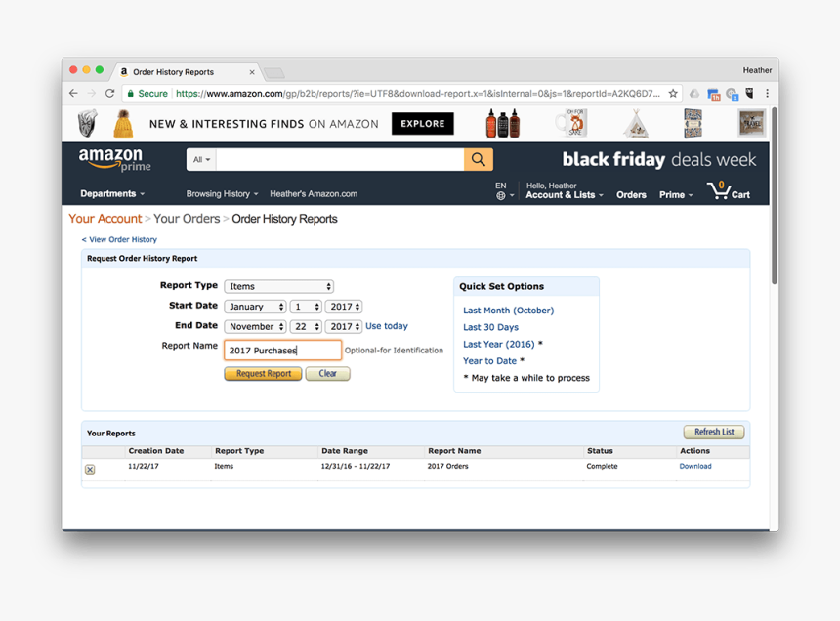
Task: Select the Last 30 Days quick option
Action: pos(490,326)
